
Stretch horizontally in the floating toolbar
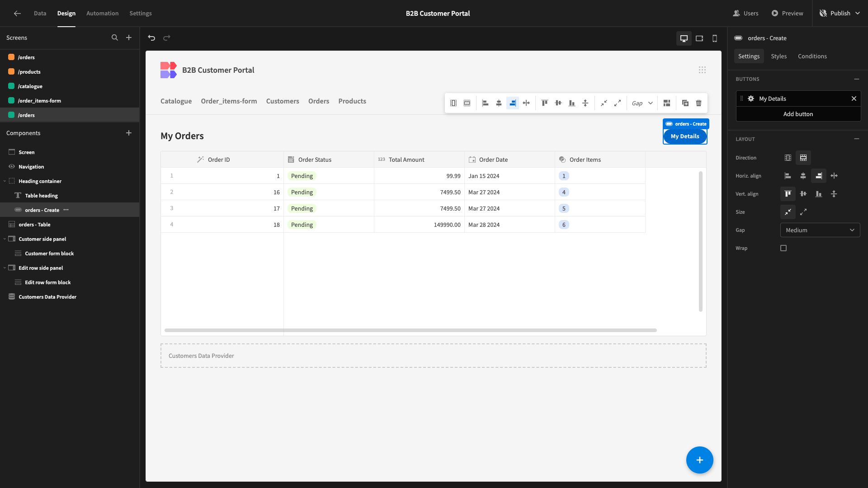pos(526,103)
